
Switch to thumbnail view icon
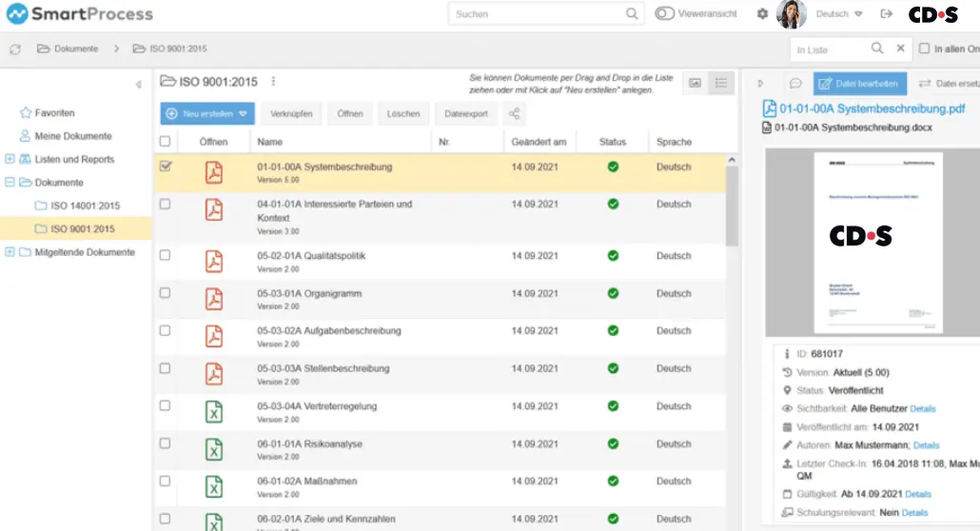695,83
